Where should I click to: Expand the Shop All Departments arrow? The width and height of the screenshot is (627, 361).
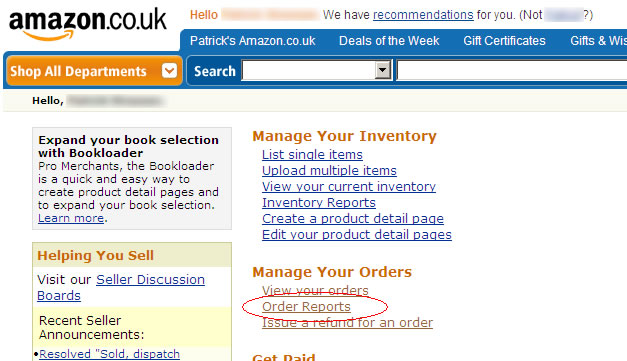click(x=170, y=71)
